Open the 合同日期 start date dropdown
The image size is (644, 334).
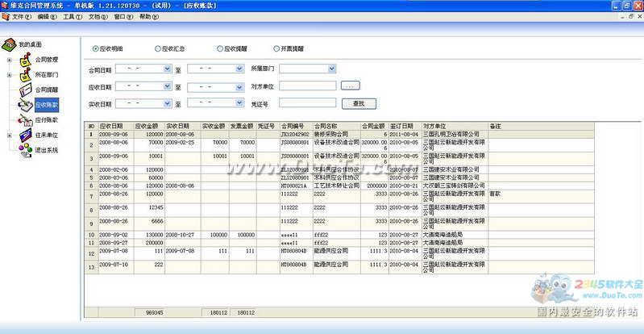click(167, 69)
